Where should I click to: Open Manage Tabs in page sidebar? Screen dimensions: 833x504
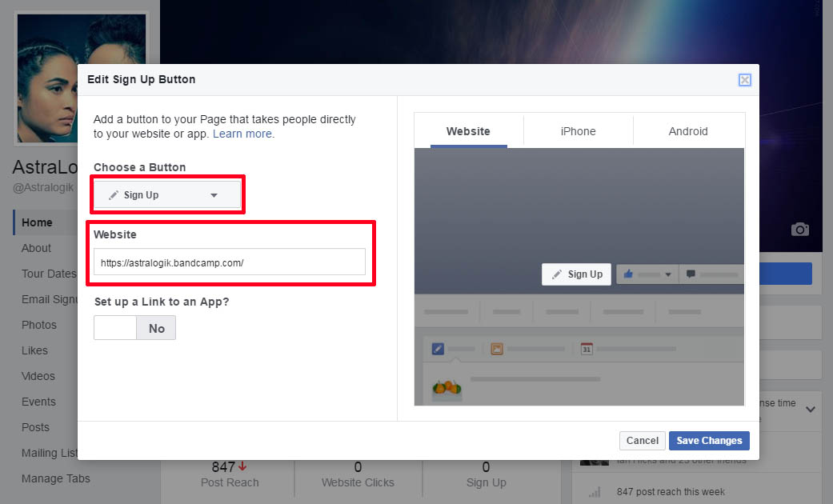click(x=56, y=478)
